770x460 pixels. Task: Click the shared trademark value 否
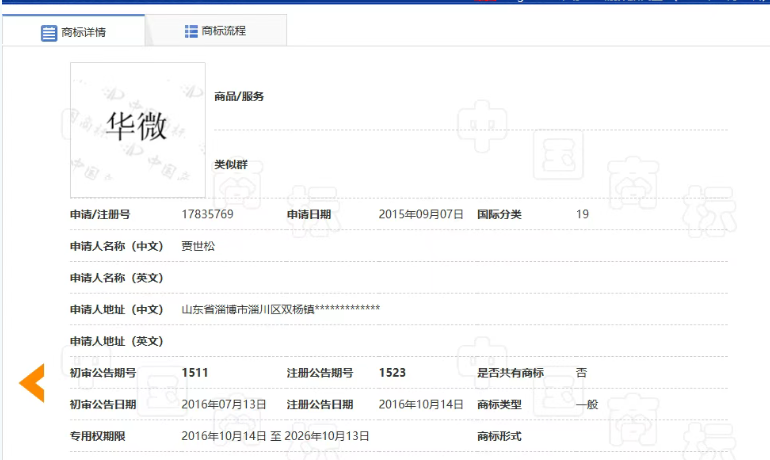point(581,373)
